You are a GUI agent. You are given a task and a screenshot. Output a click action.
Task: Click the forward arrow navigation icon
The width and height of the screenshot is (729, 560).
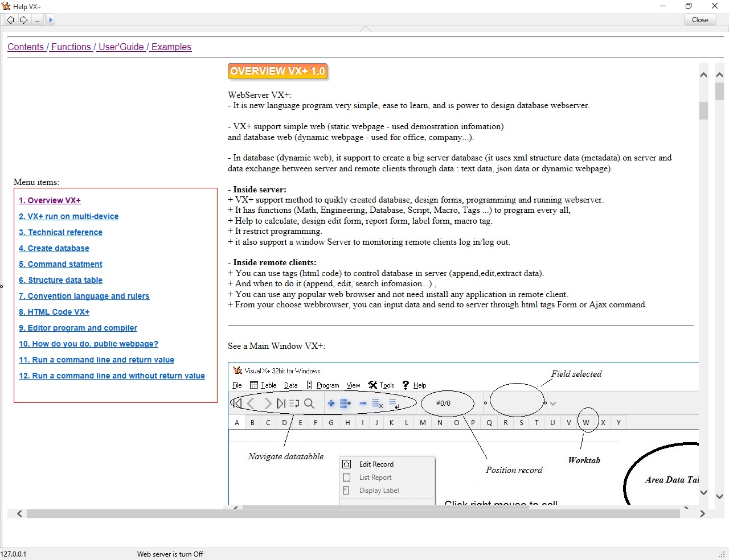[24, 20]
